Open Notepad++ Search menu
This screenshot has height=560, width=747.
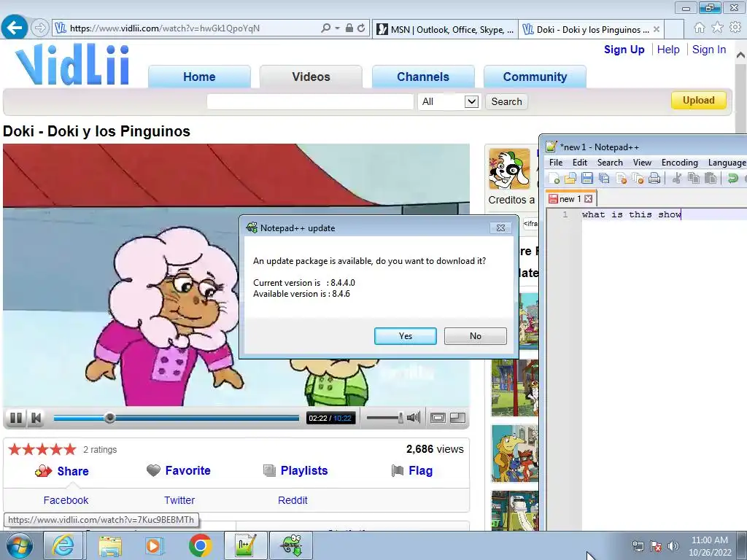pyautogui.click(x=610, y=163)
